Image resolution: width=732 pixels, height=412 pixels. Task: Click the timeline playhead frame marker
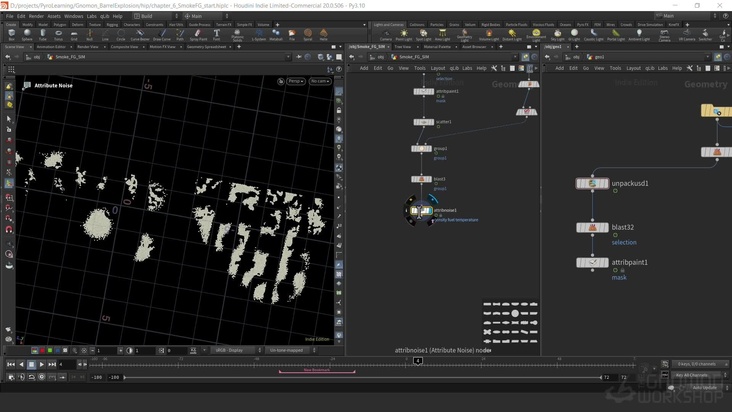(x=418, y=362)
